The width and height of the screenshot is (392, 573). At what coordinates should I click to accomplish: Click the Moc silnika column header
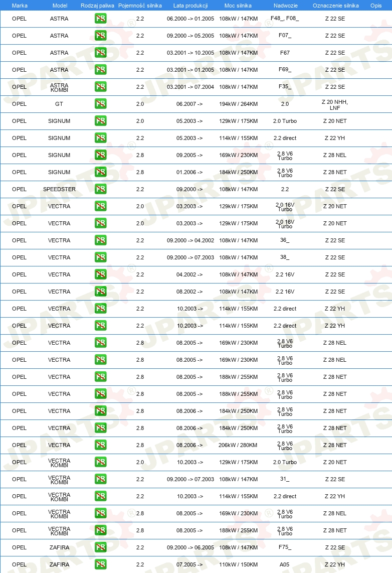coord(238,6)
